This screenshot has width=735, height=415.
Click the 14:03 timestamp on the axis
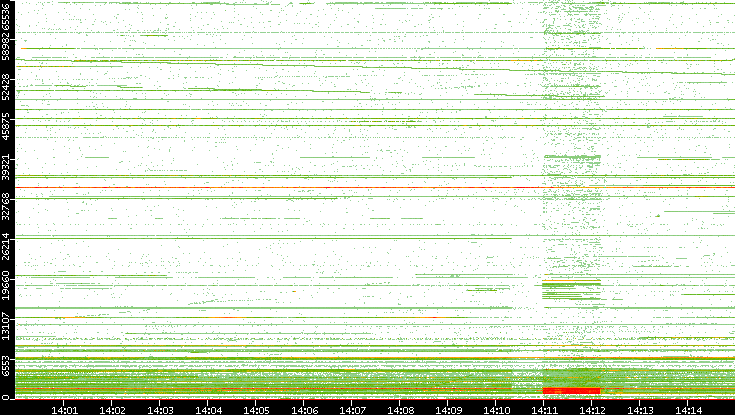(x=160, y=408)
